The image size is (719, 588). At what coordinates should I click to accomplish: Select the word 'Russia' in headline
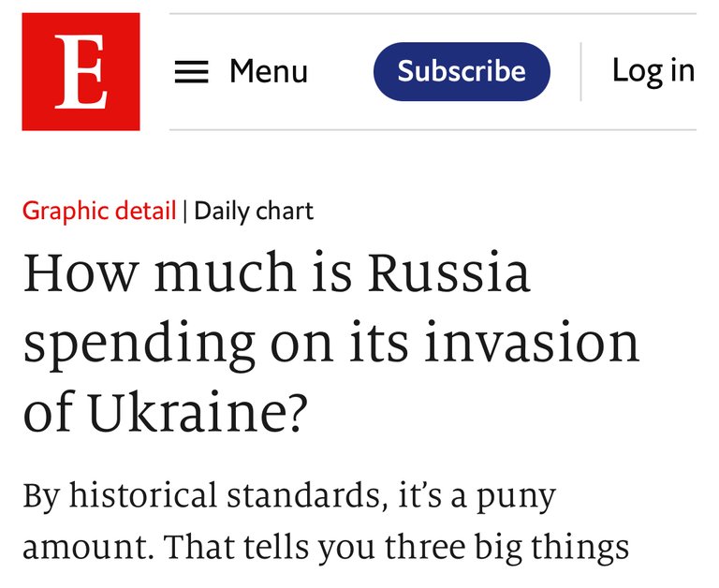[x=449, y=272]
